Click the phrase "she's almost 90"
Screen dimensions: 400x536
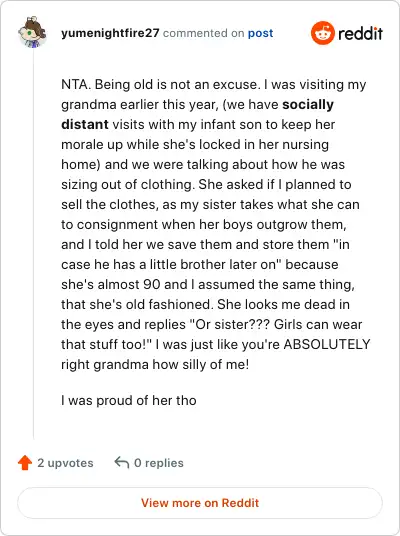111,284
